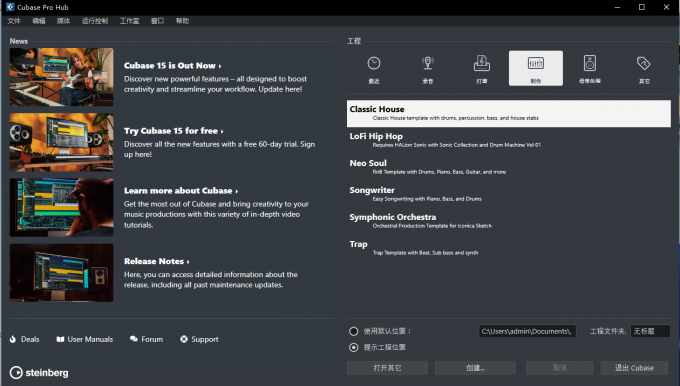Image resolution: width=680 pixels, height=386 pixels.
Task: Select the Symphonic Orchestra template
Action: tap(509, 221)
